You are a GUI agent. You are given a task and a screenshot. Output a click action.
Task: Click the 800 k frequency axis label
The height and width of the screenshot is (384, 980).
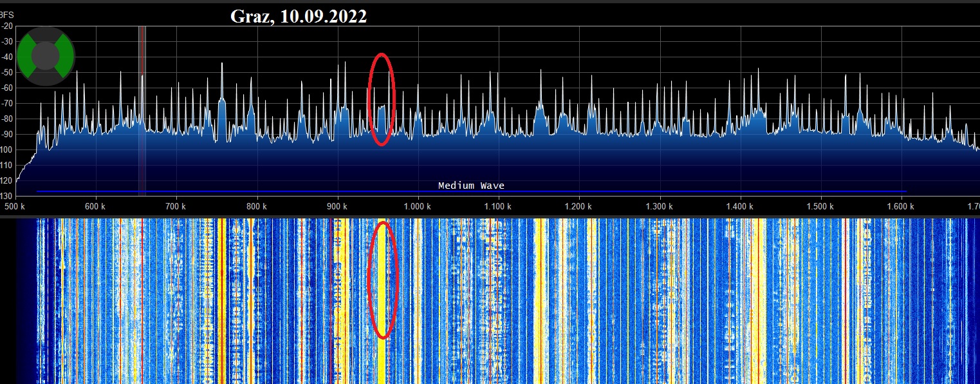coord(256,206)
